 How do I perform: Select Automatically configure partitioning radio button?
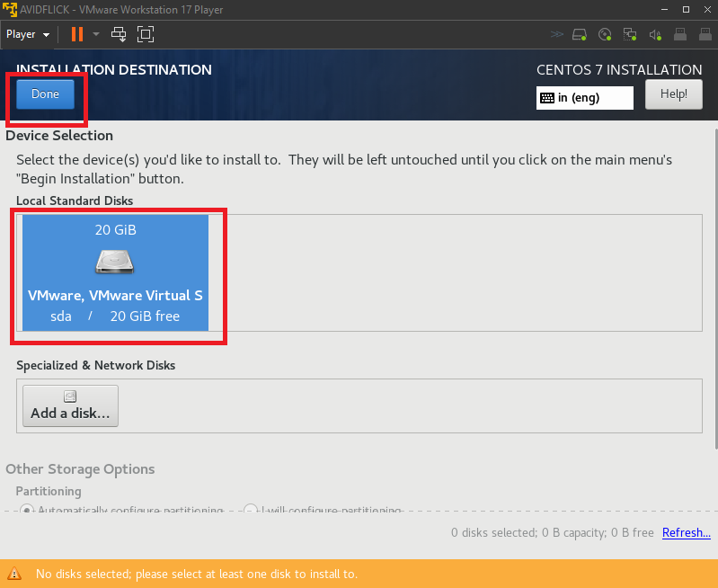(27, 510)
